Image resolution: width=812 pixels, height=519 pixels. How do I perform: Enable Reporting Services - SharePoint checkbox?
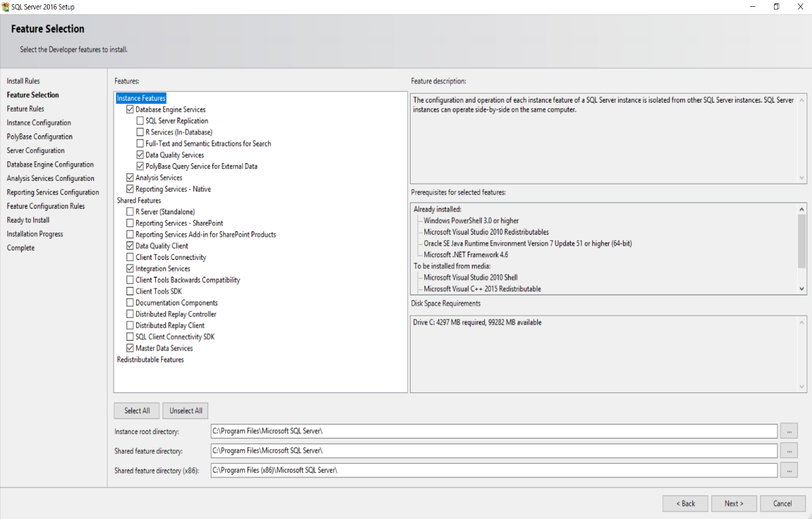[x=130, y=223]
